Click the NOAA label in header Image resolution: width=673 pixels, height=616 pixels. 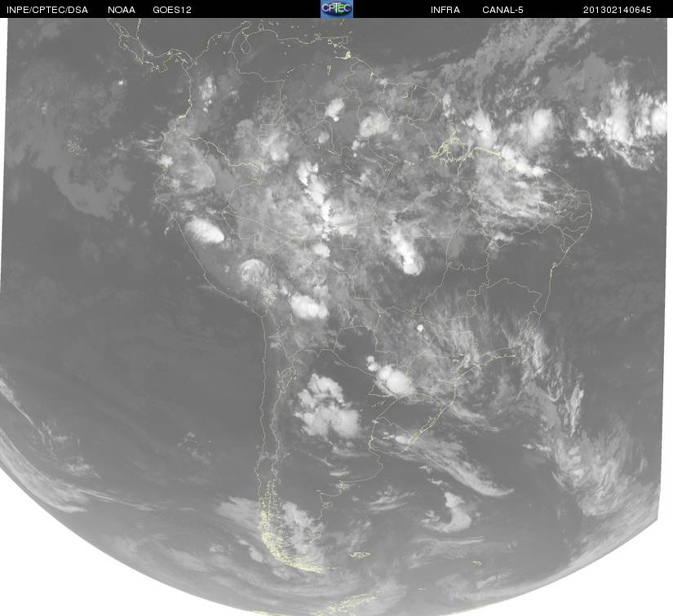(122, 10)
